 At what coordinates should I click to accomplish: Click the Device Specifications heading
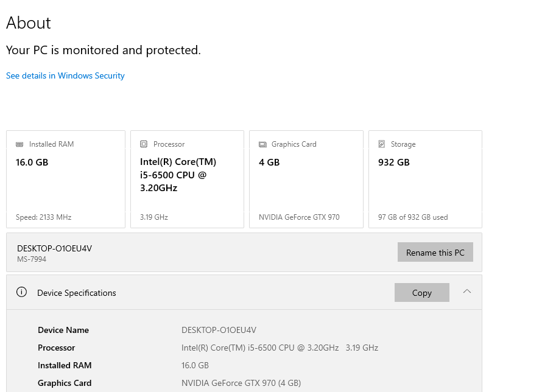click(76, 293)
